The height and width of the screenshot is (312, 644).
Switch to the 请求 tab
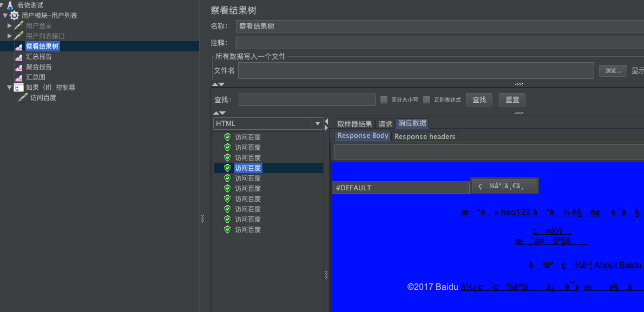pos(385,124)
